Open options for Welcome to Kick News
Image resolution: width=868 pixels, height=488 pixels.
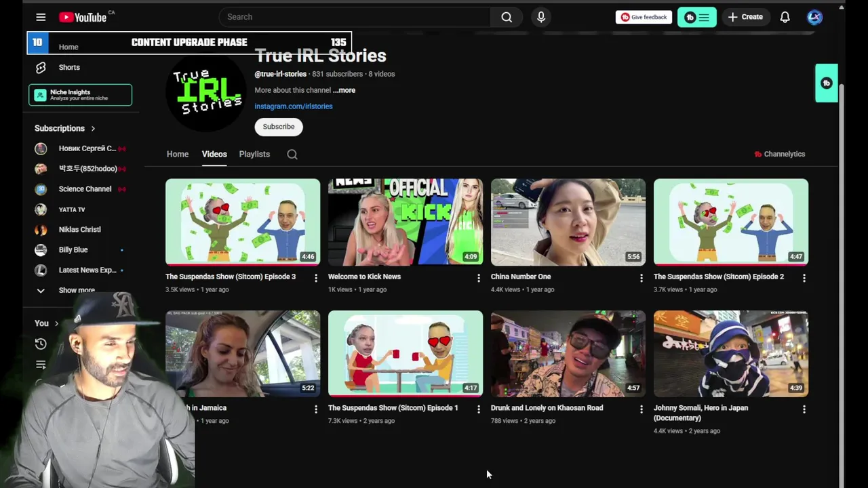(x=478, y=278)
